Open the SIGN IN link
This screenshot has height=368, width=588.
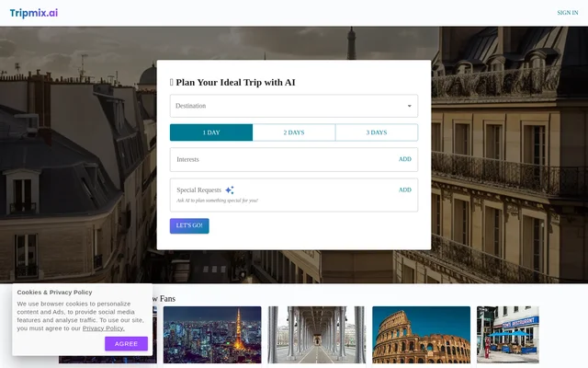[568, 13]
